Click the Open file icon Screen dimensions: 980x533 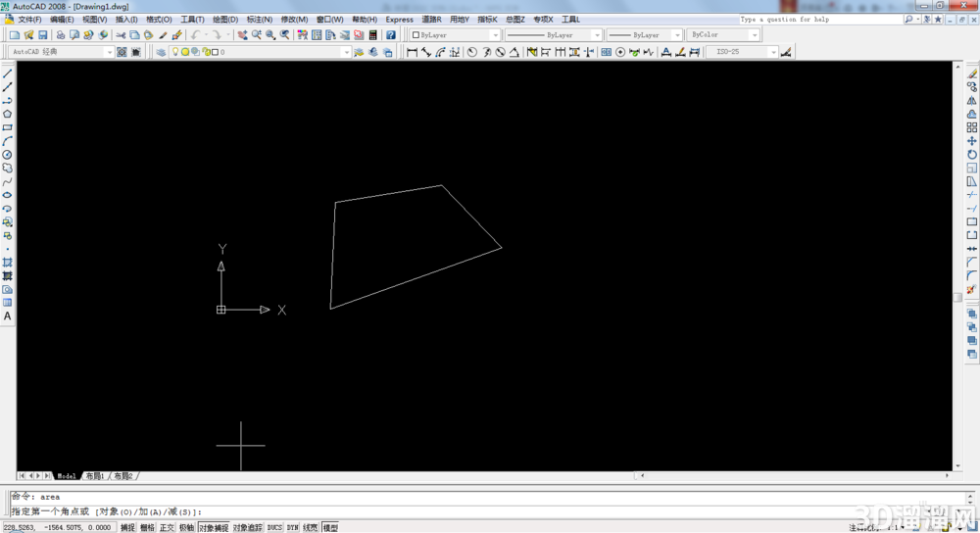tap(28, 35)
